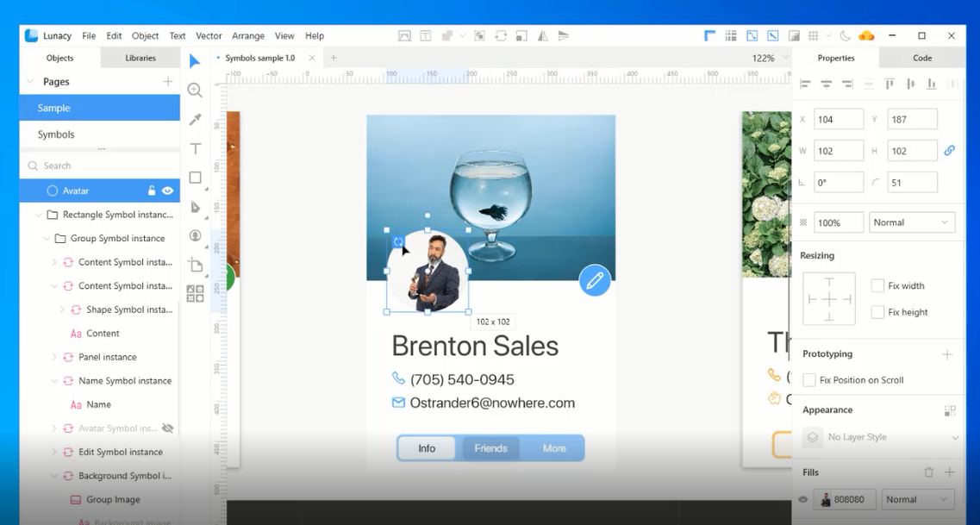
Task: Align selection to vertical centers
Action: [x=911, y=84]
